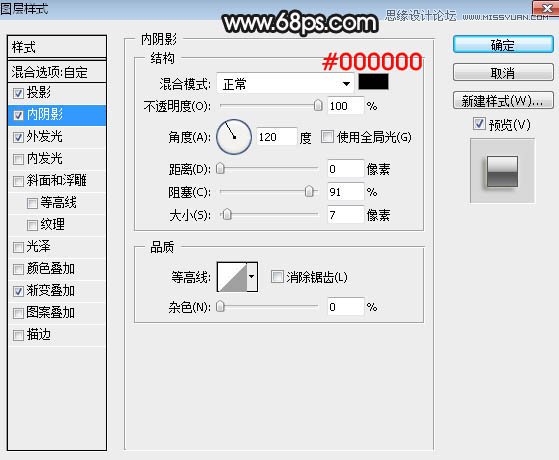Open the black shadow color swatch
559x460 pixels.
pos(373,82)
